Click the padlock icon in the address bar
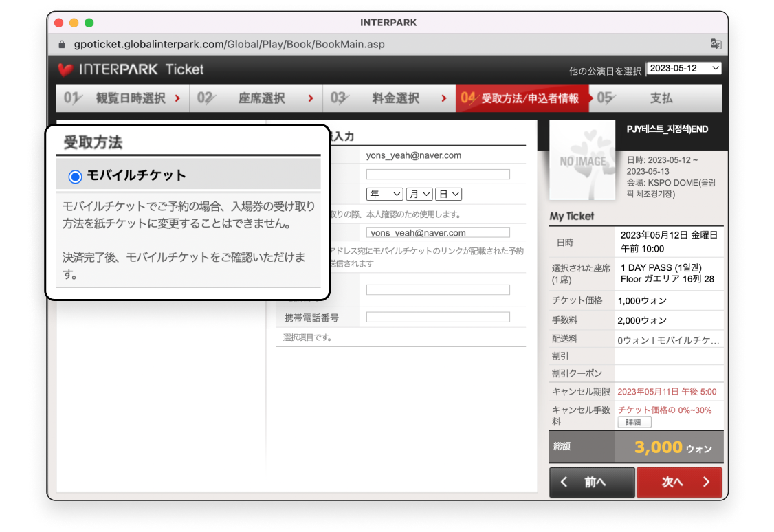Screen dimensions: 774x532 click(x=61, y=43)
